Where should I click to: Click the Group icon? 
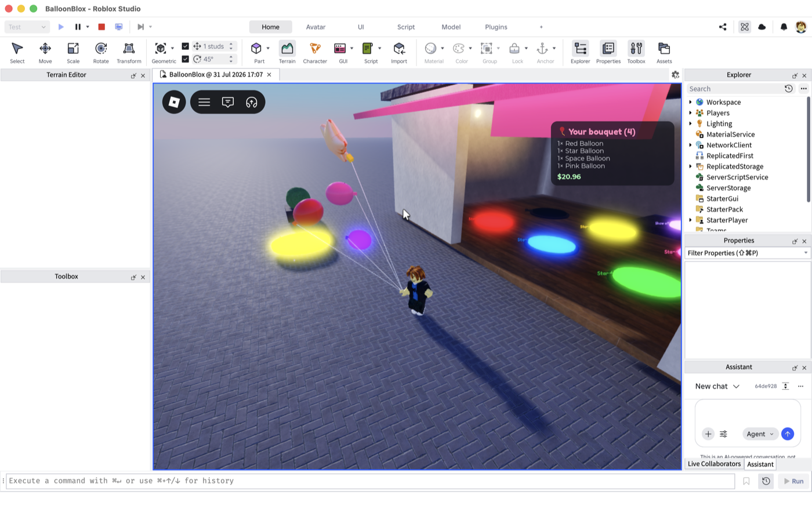tap(487, 48)
